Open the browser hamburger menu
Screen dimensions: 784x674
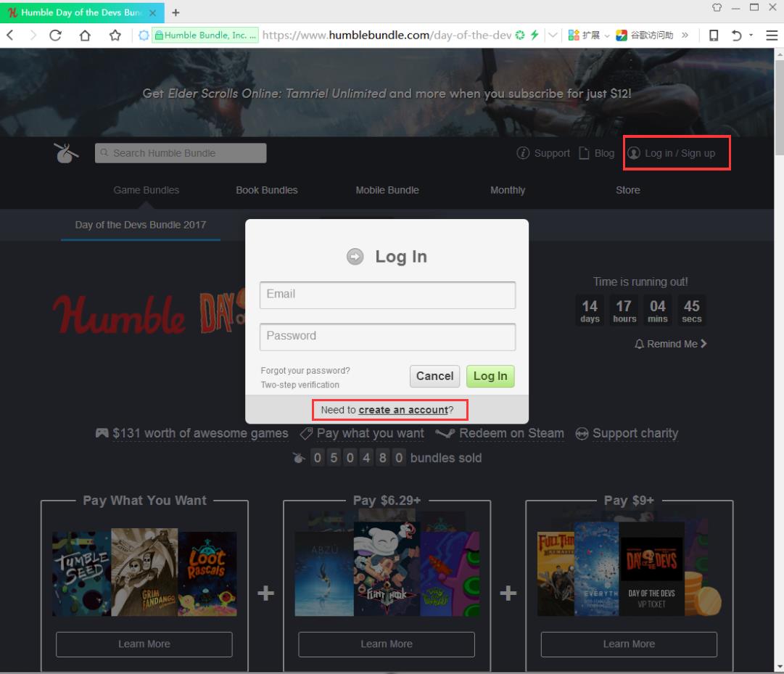[771, 35]
